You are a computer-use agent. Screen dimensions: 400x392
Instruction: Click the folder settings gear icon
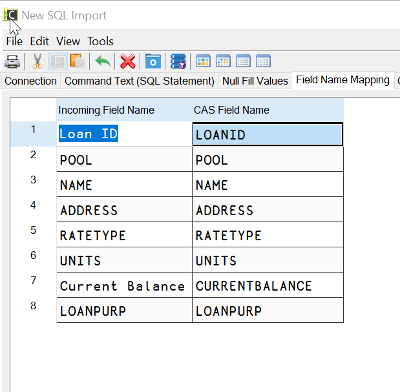coord(153,62)
